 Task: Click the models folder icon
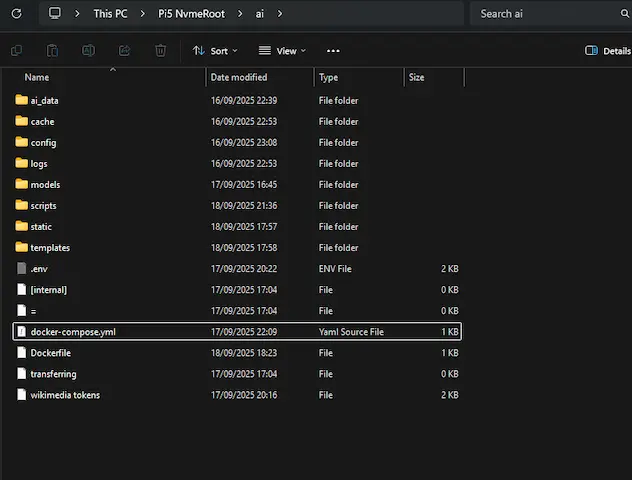coord(21,183)
